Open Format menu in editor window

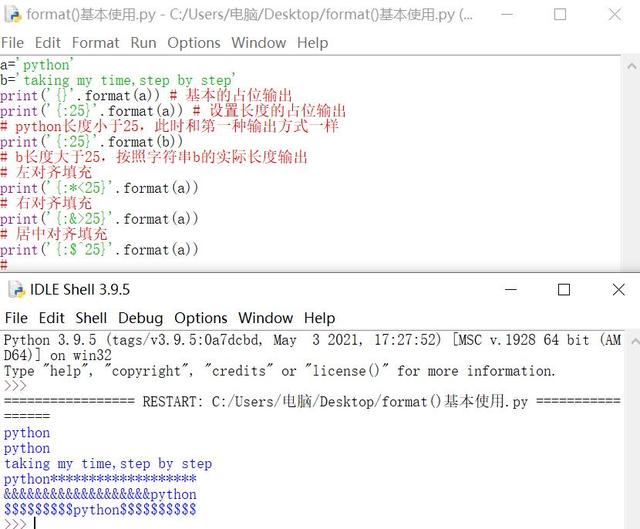(96, 43)
